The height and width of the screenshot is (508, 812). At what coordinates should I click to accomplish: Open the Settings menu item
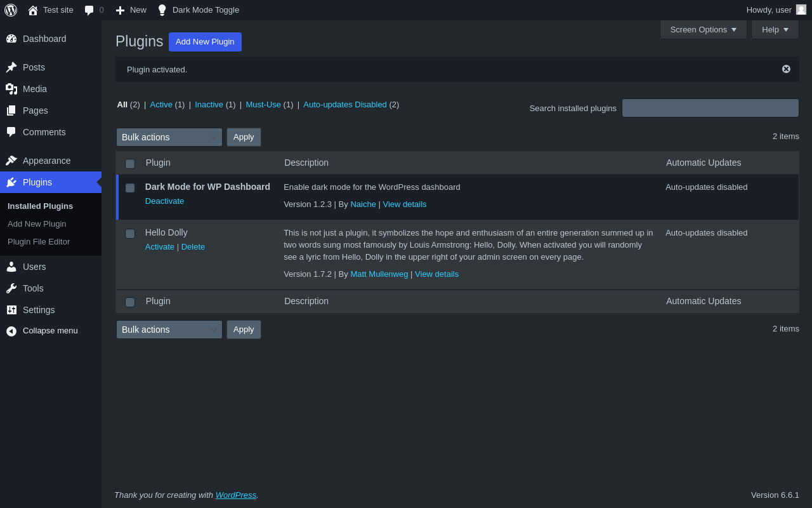pyautogui.click(x=51, y=310)
